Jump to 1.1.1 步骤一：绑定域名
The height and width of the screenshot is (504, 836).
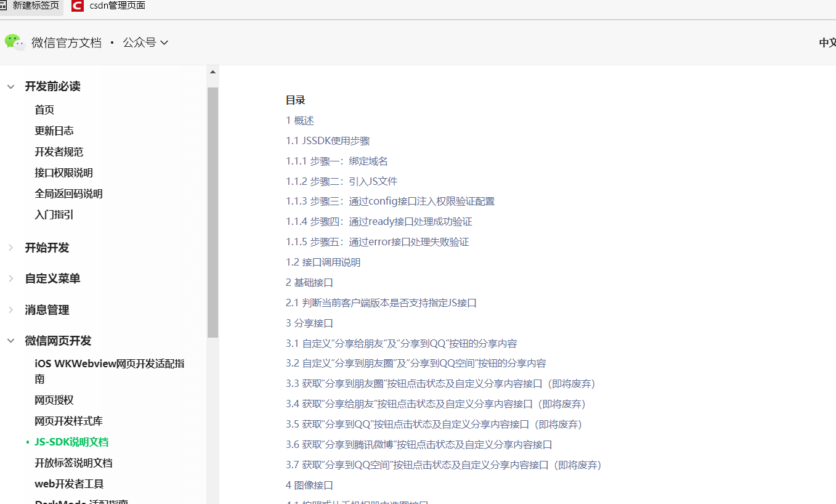click(x=337, y=161)
